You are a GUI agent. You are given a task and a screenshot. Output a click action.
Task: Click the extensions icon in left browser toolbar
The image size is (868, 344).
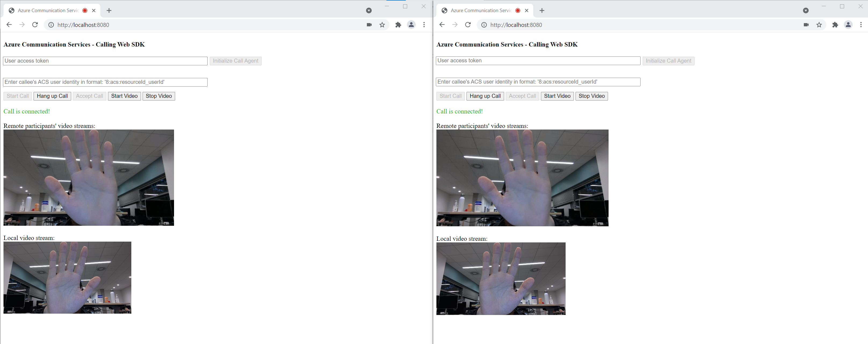pos(398,24)
